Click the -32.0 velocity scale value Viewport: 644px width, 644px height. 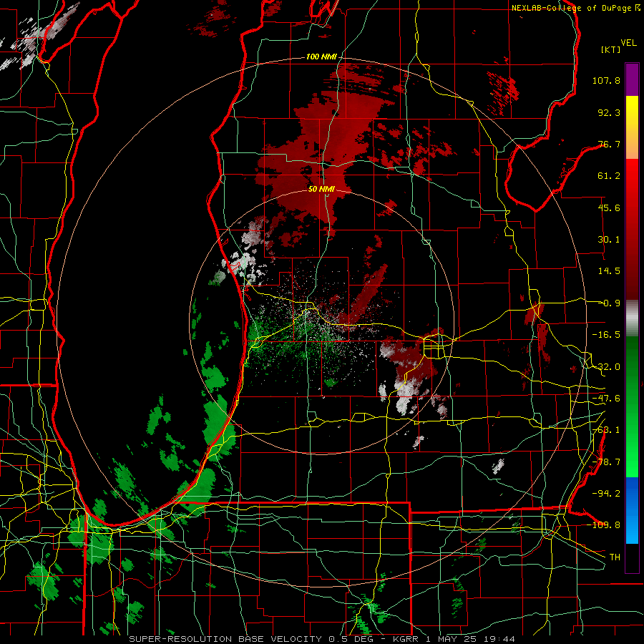pos(606,367)
